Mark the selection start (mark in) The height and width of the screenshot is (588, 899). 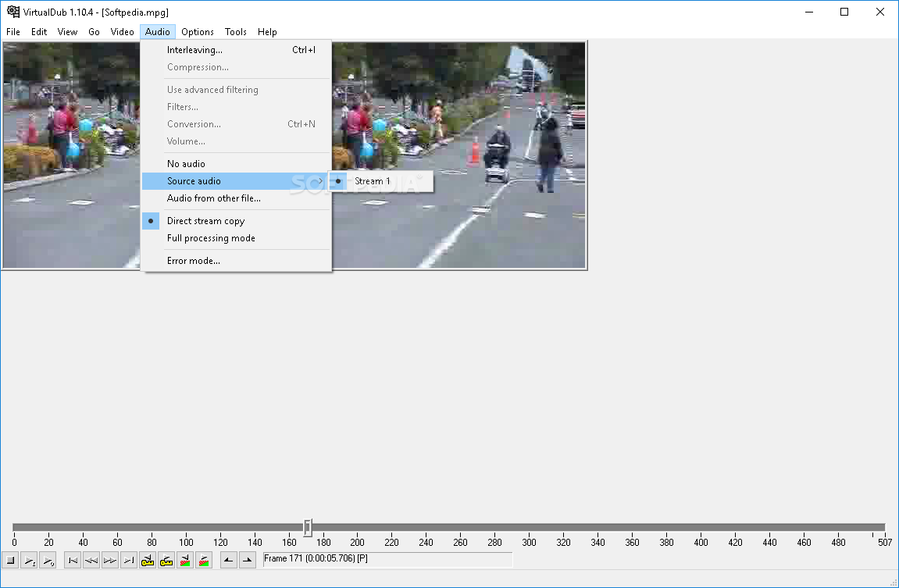(228, 560)
